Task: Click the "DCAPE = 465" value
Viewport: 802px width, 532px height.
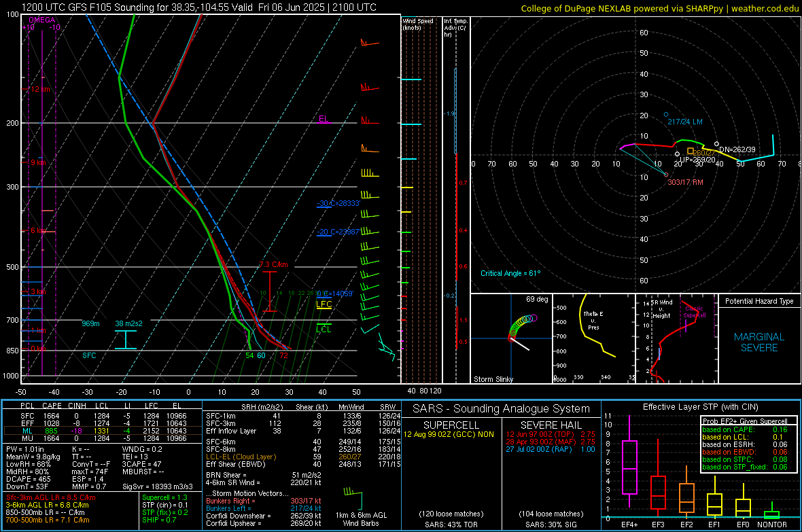Action: pos(28,479)
